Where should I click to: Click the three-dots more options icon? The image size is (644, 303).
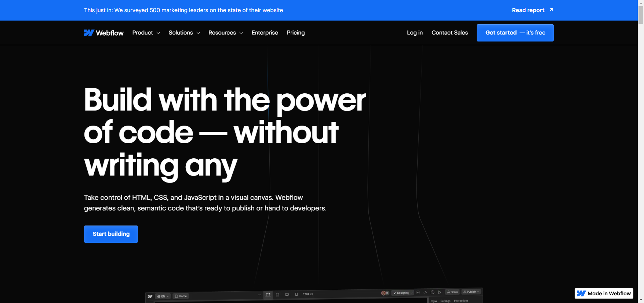click(x=259, y=295)
